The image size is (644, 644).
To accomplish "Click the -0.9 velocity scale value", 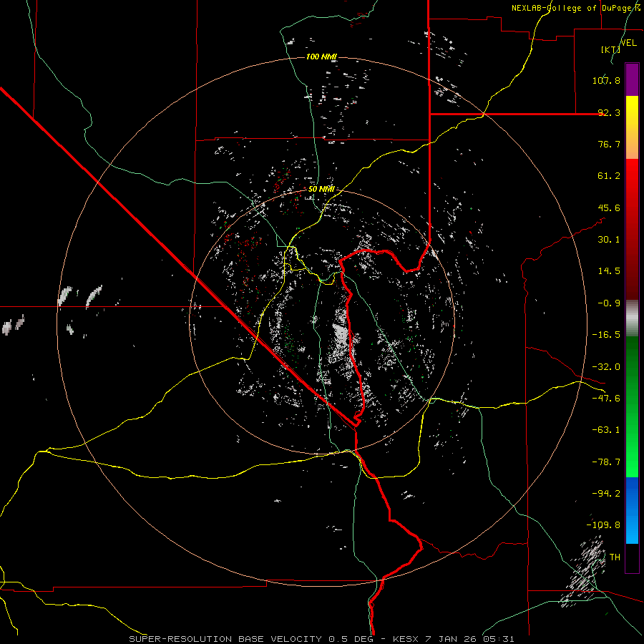I will 609,303.
